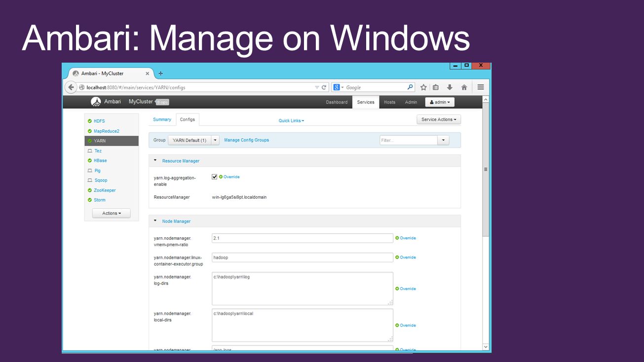Bookmark this page with the star icon
This screenshot has width=644, height=362.
coord(423,87)
